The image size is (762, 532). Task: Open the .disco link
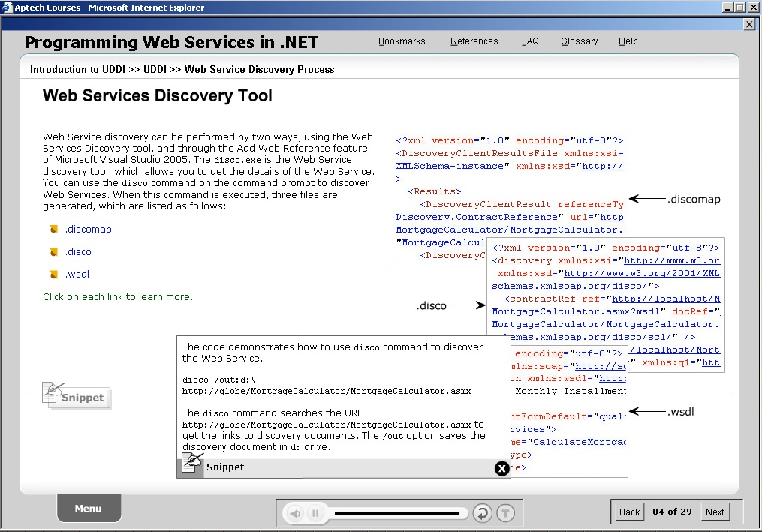[78, 251]
